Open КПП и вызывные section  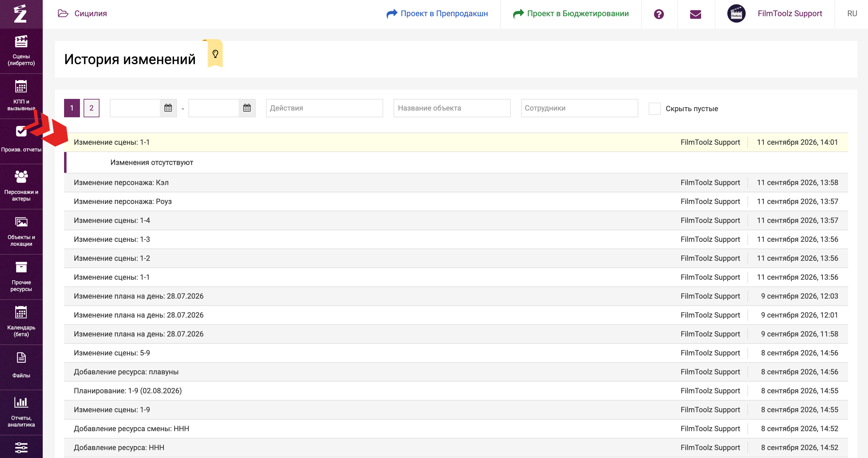point(21,96)
